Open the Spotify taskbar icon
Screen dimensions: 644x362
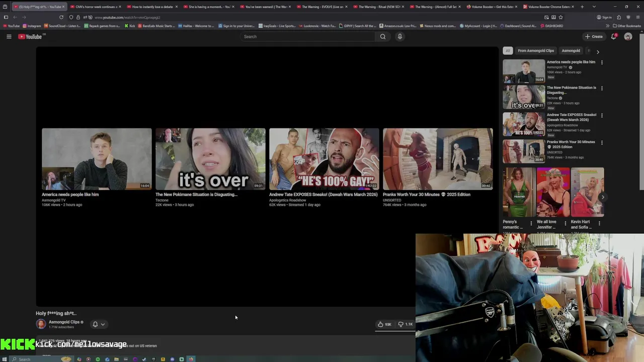(x=98, y=359)
